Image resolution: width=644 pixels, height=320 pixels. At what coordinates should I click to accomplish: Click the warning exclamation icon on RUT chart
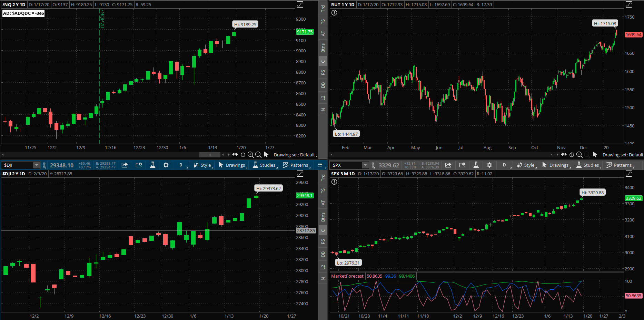[334, 13]
